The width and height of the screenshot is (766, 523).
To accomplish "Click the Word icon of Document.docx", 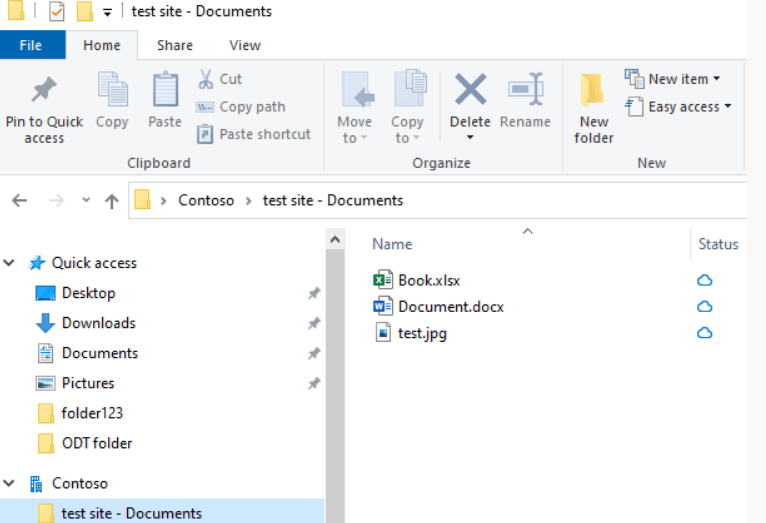I will [x=383, y=306].
